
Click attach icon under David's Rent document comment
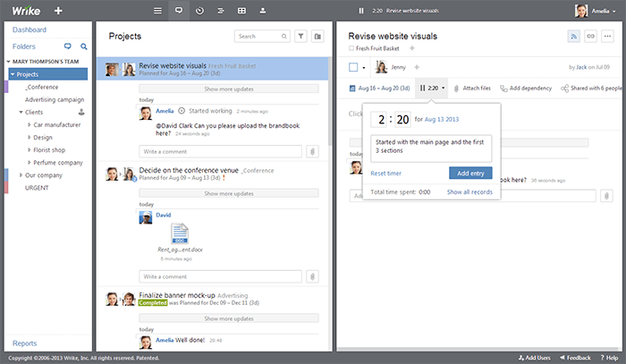(x=313, y=276)
